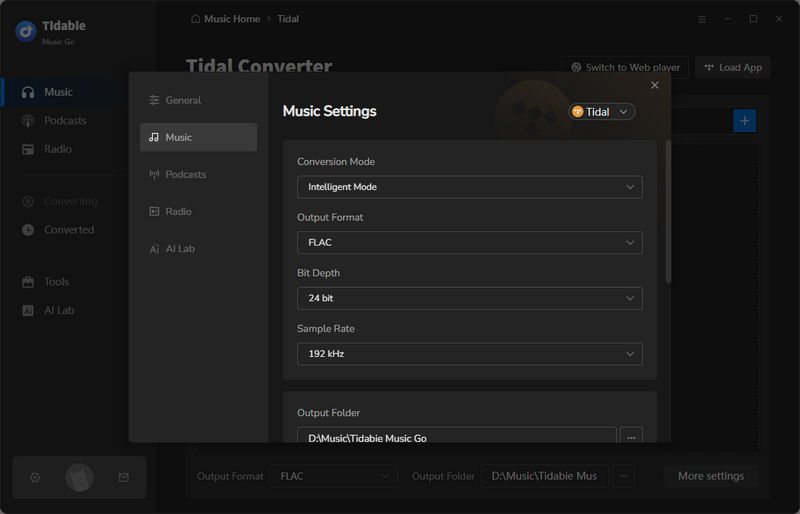This screenshot has height=514, width=800.
Task: Click the Music Settings heading
Action: (330, 111)
